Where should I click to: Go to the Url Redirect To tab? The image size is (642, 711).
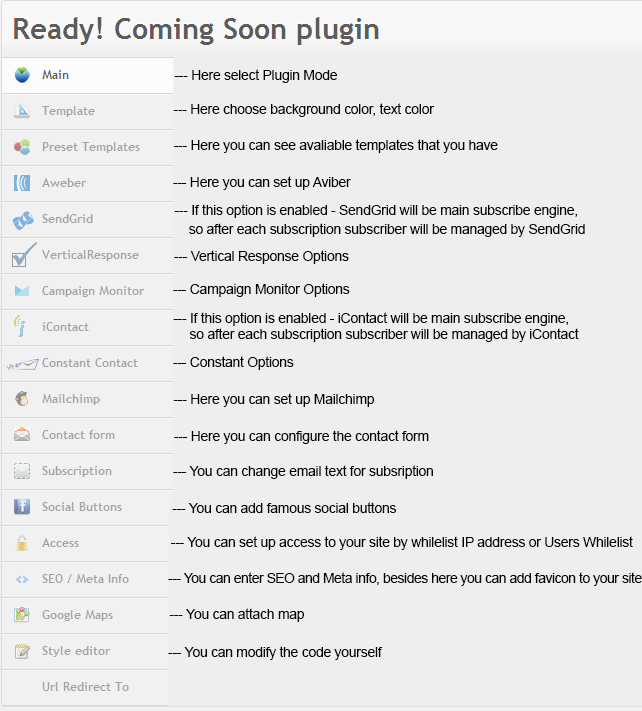point(85,687)
